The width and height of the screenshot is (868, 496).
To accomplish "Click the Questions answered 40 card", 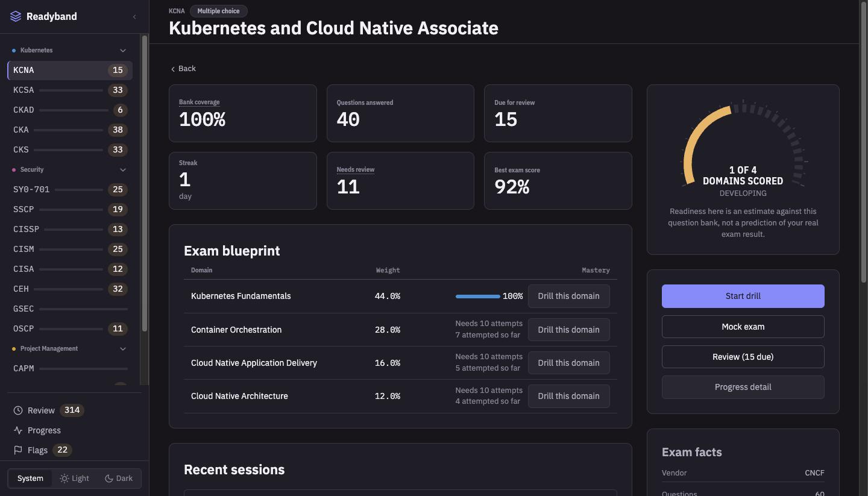I will tap(400, 113).
